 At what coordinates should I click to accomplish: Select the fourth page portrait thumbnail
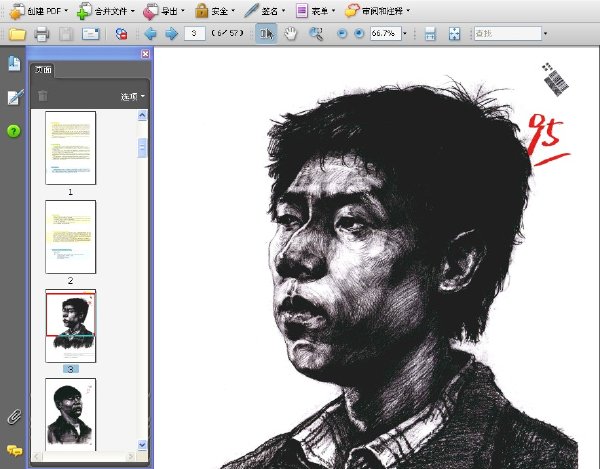70,414
